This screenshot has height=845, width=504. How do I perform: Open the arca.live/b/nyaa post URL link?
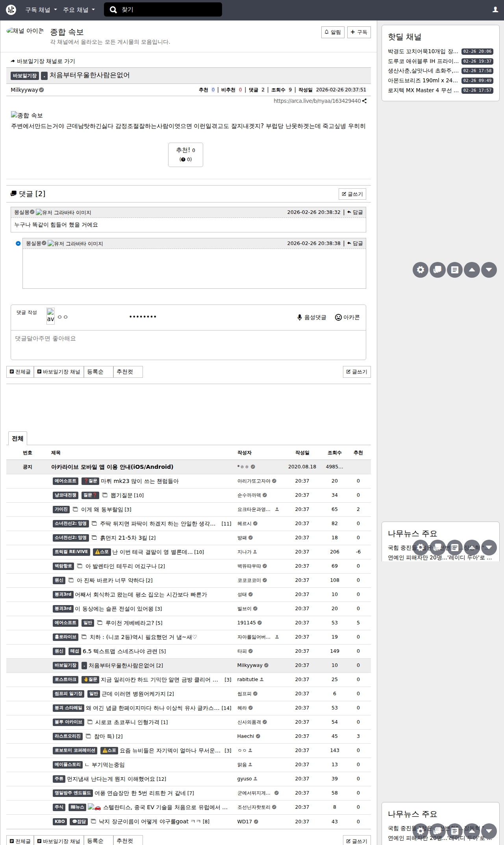317,101
